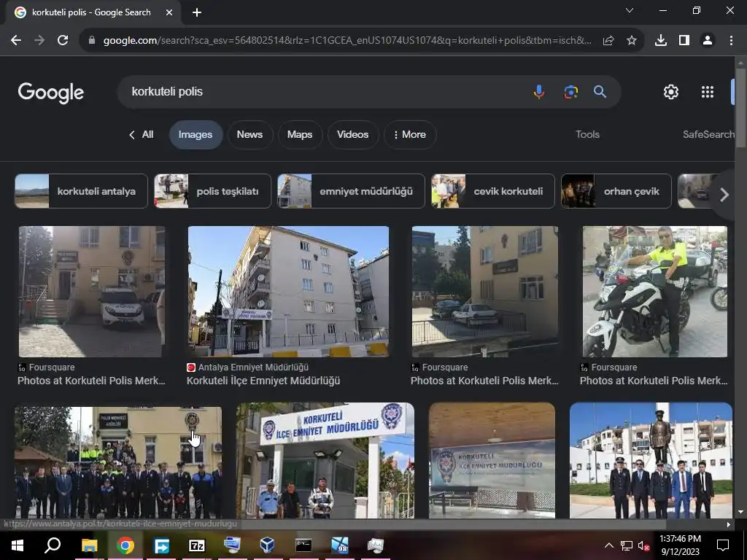Show hidden system tray icons
Viewport: 747px width, 560px height.
[609, 545]
